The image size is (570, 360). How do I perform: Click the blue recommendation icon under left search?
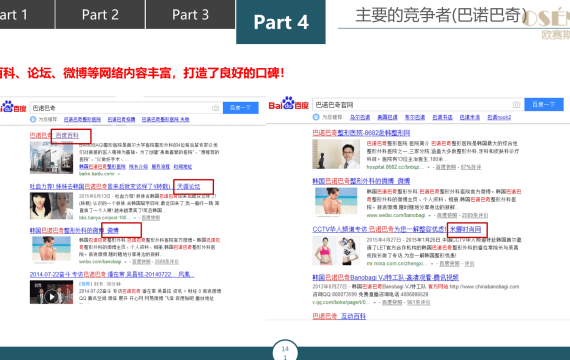pos(33,119)
